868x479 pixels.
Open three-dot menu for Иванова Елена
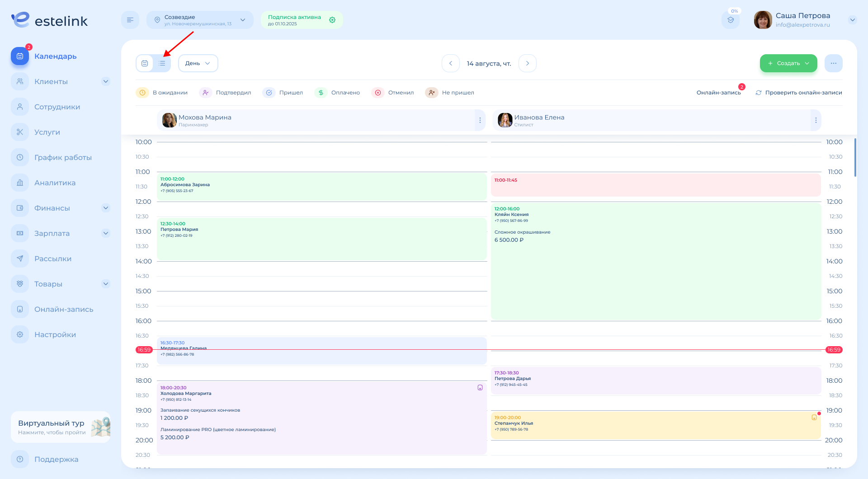point(816,120)
